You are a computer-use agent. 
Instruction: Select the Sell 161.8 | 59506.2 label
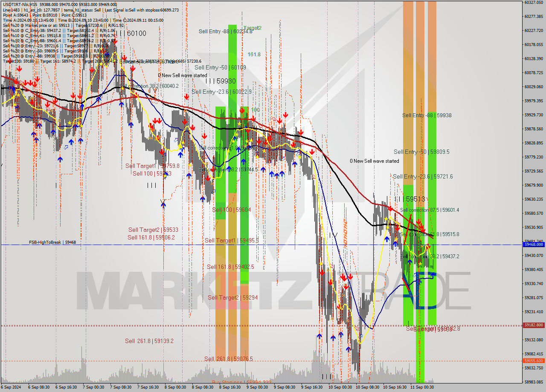pyautogui.click(x=151, y=237)
